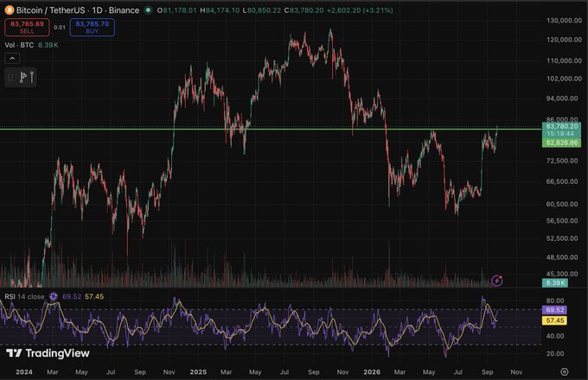The image size is (588, 380).
Task: Click the purple 69.52 RSI axis tag
Action: tap(555, 310)
